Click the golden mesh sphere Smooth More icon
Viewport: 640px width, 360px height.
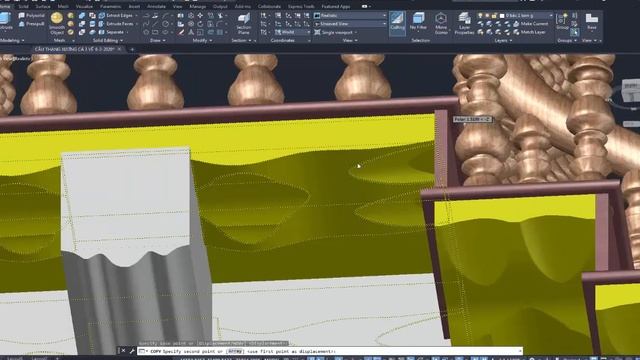coord(71,16)
